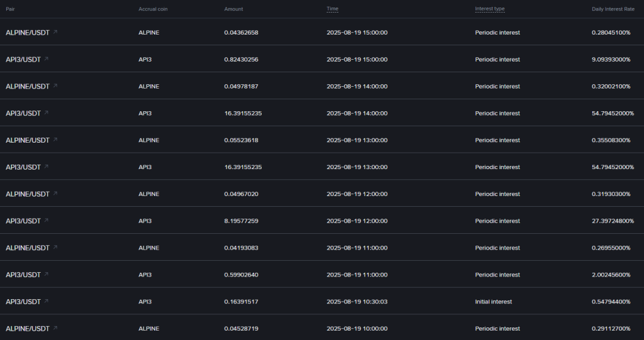644x340 pixels.
Task: Open external link icon for API3/USDT at 12:00:00
Action: [46, 220]
